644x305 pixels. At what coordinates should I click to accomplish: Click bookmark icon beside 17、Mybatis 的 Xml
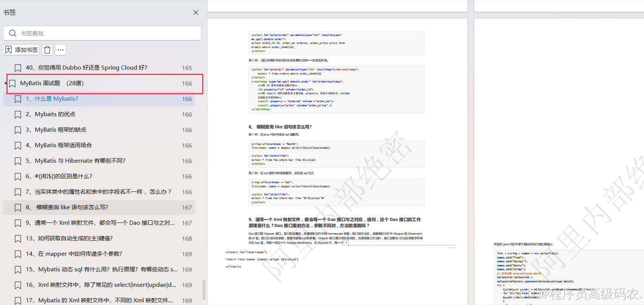click(18, 301)
